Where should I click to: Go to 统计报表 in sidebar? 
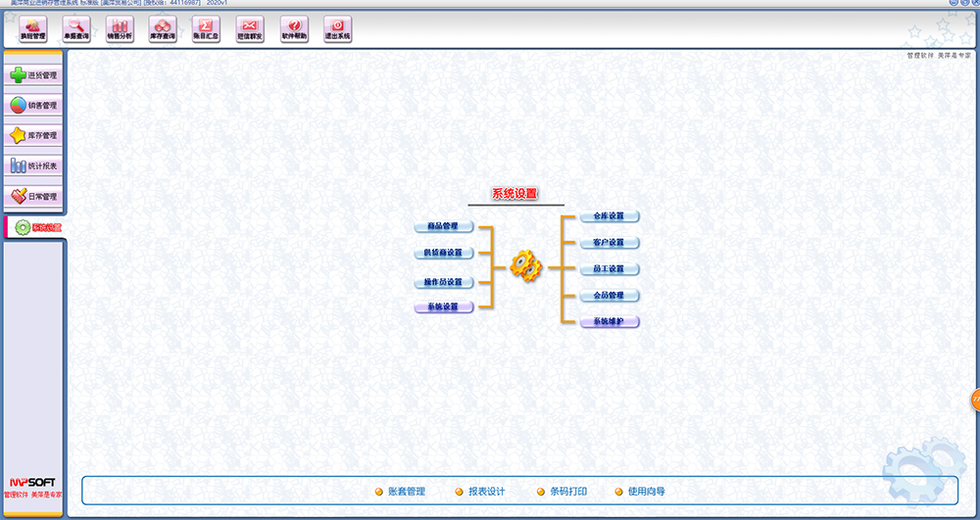click(x=34, y=165)
